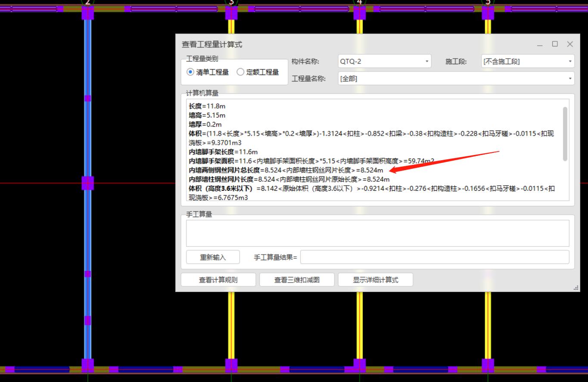Click the 内部墙柱钢丝网片长度 line
This screenshot has width=588, height=382.
pyautogui.click(x=289, y=179)
